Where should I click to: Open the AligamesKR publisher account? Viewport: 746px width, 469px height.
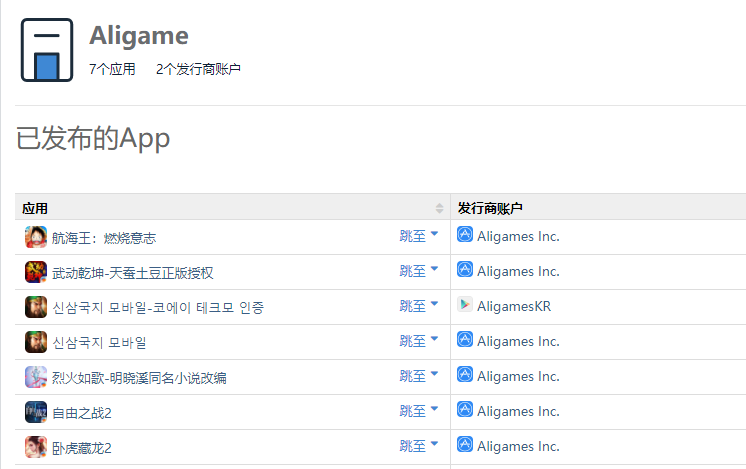click(514, 306)
